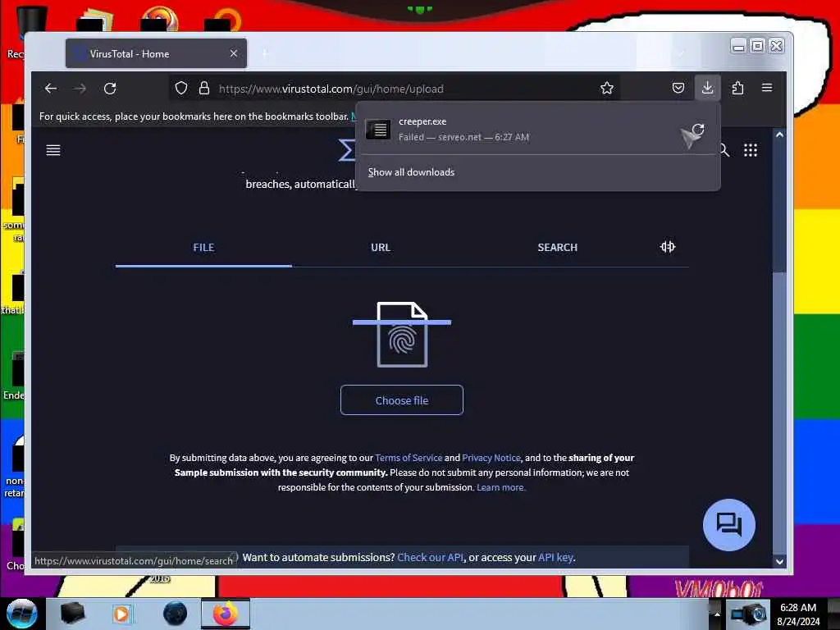Click the creeper.exe download entry name

(x=422, y=121)
